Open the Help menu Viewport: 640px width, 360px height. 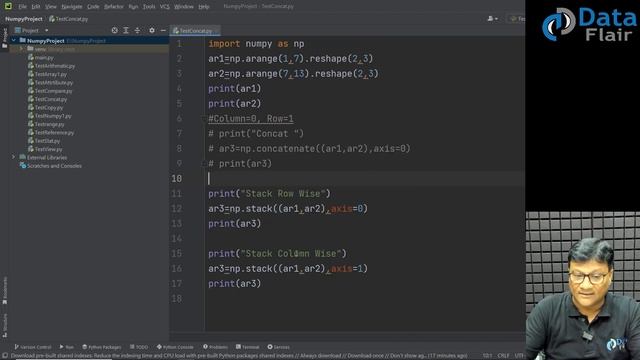click(x=204, y=7)
